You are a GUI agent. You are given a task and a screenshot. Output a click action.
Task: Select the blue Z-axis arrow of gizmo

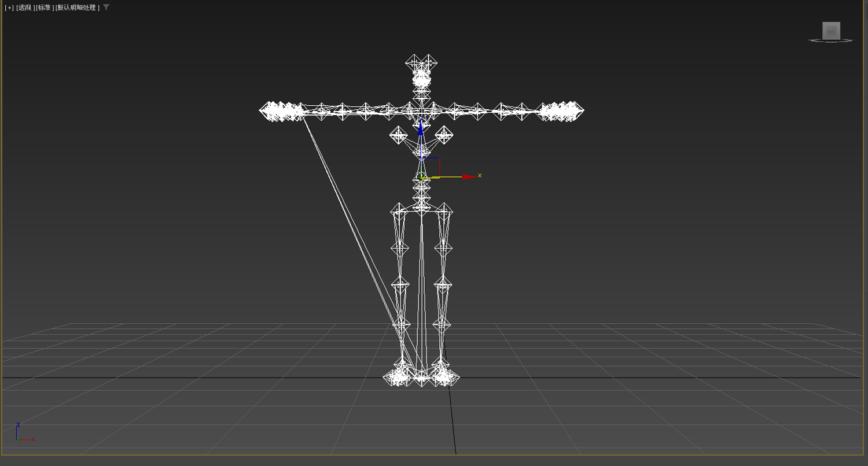point(421,128)
